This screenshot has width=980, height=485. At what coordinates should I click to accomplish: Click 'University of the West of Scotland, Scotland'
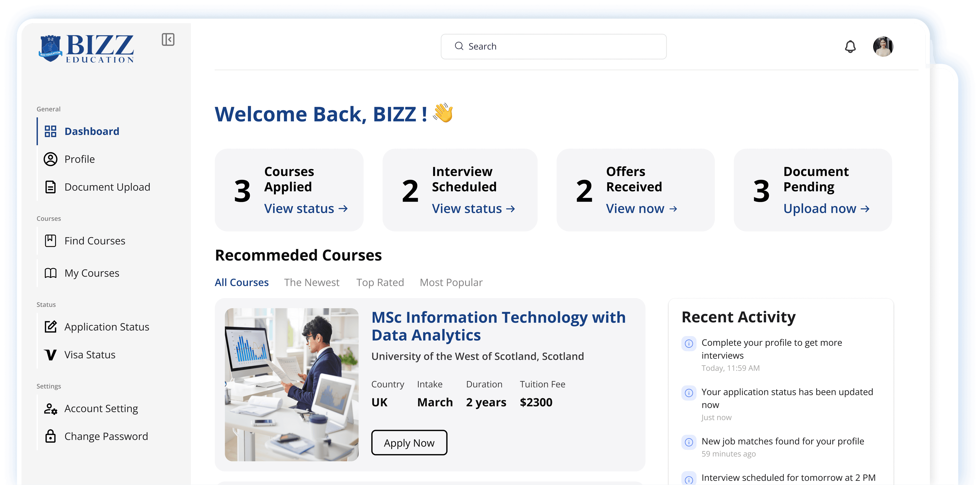pos(477,356)
